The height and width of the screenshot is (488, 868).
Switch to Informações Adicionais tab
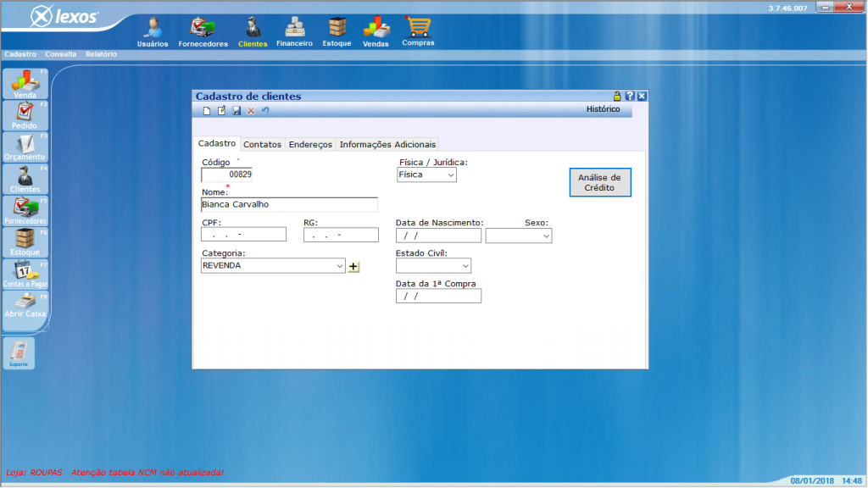[387, 144]
